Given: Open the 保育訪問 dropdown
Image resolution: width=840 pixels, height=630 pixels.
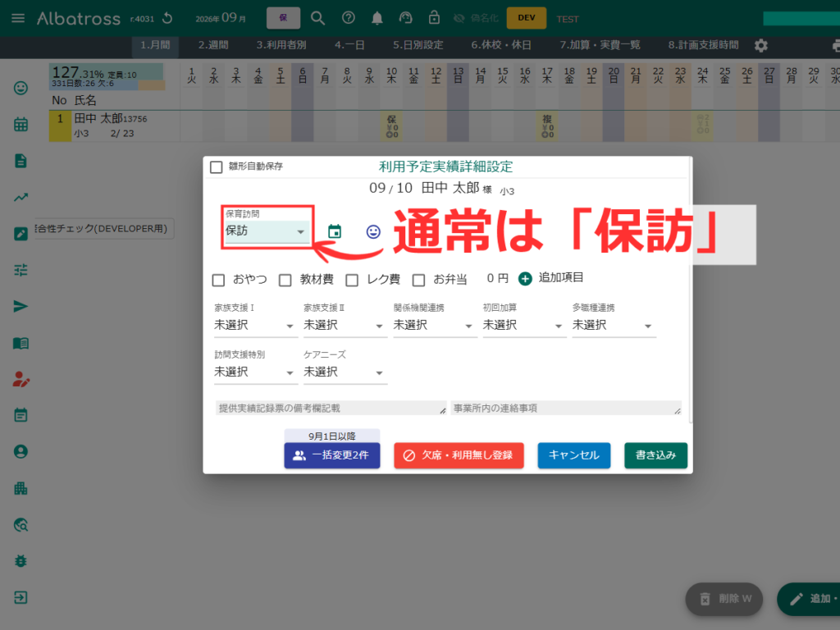Looking at the screenshot, I should click(x=267, y=231).
